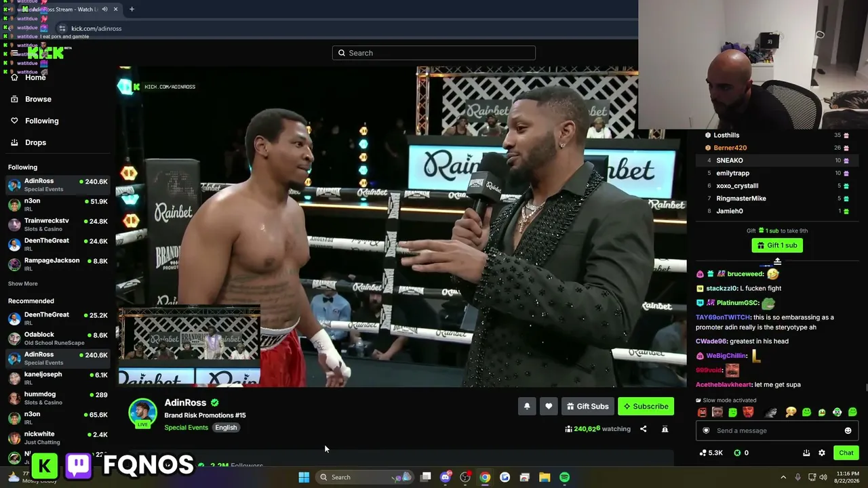Click the taskbar microphone icon
The width and height of the screenshot is (868, 488).
pyautogui.click(x=797, y=477)
